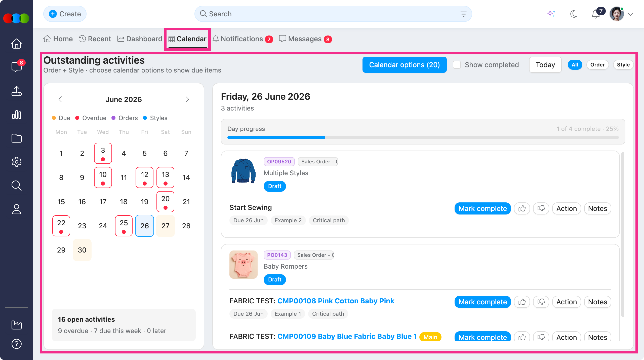644x360 pixels.
Task: Go to next month in calendar
Action: [187, 99]
